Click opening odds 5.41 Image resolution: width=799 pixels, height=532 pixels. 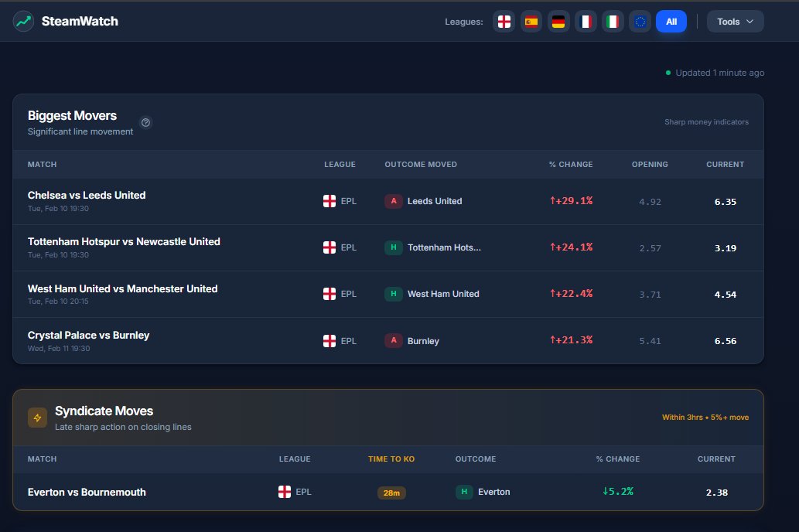point(650,341)
